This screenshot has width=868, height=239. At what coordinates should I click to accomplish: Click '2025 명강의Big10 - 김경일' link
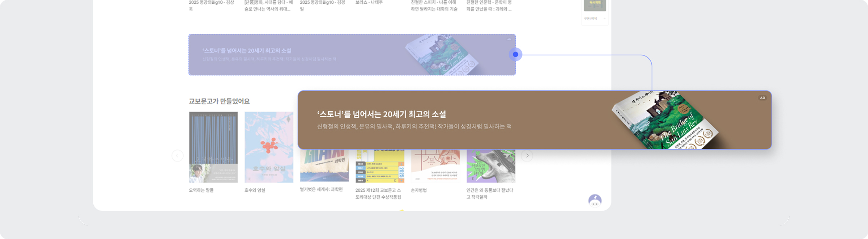point(322,5)
